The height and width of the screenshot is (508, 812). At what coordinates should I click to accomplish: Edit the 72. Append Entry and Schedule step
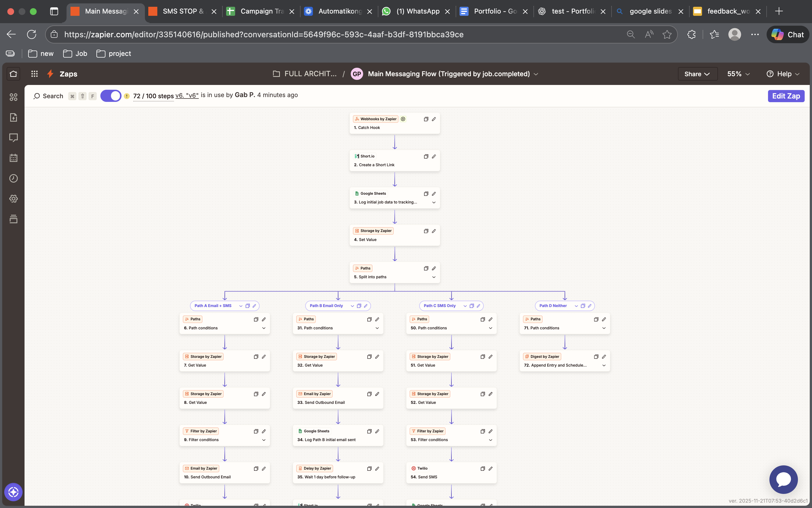[x=604, y=356]
